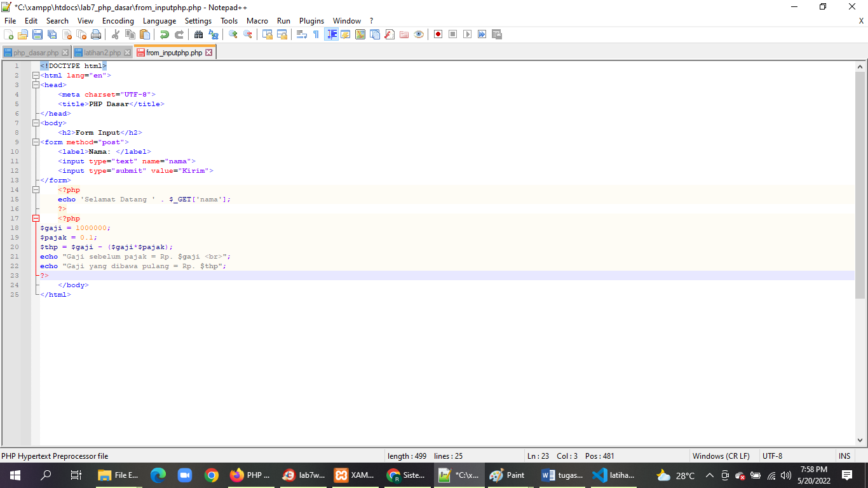Image resolution: width=868 pixels, height=488 pixels.
Task: Open a file using the toolbar icon
Action: click(x=22, y=34)
